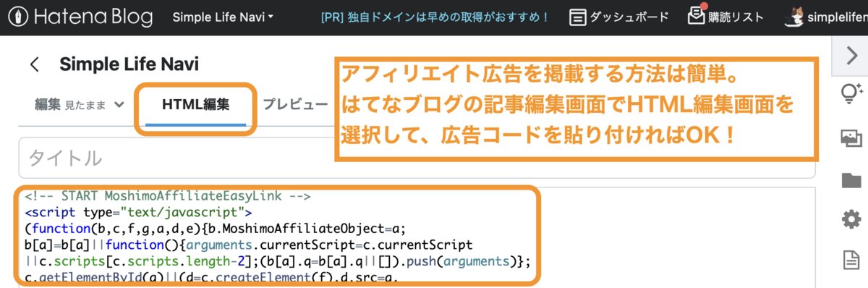Click the タイトル title input field

417,158
